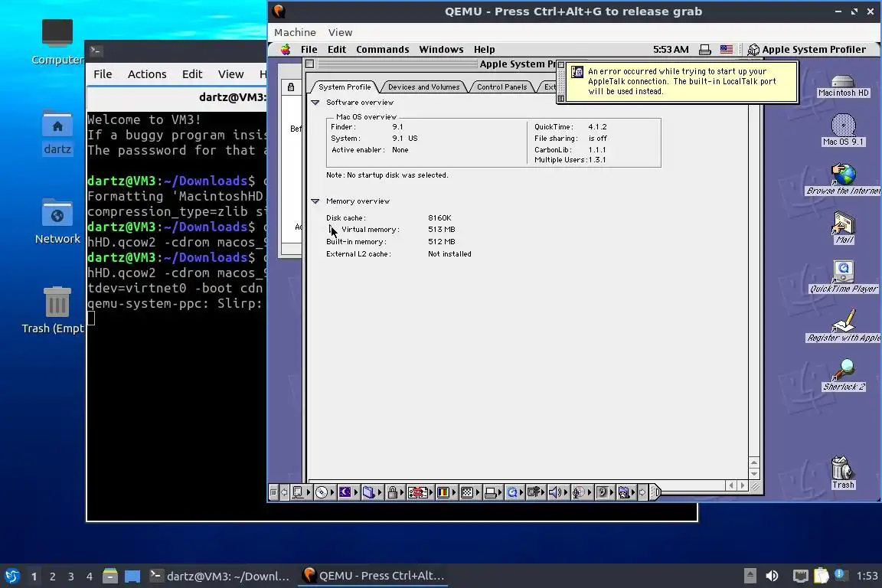Click the Control Strip close box
Screen dimensions: 882x588
point(273,493)
